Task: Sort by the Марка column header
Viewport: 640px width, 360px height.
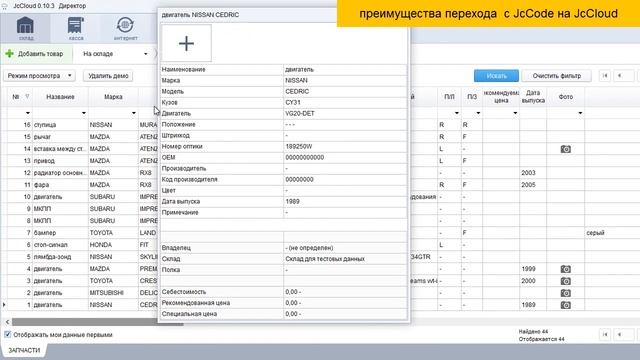Action: pyautogui.click(x=113, y=97)
